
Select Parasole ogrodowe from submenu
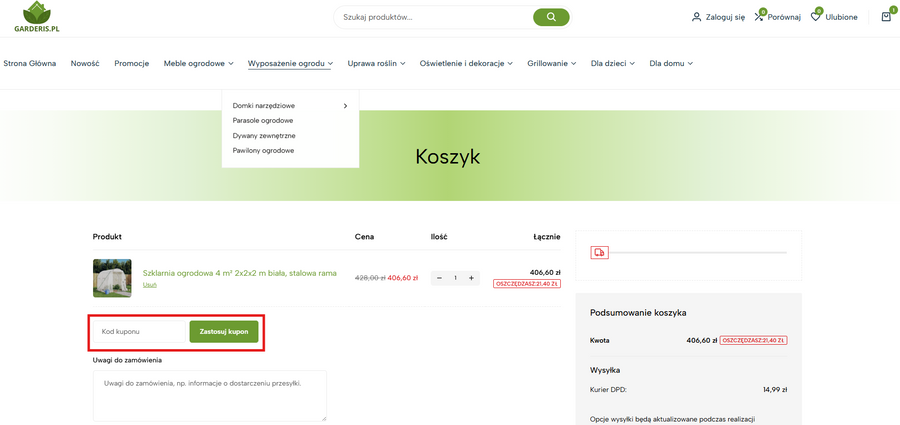(x=263, y=120)
